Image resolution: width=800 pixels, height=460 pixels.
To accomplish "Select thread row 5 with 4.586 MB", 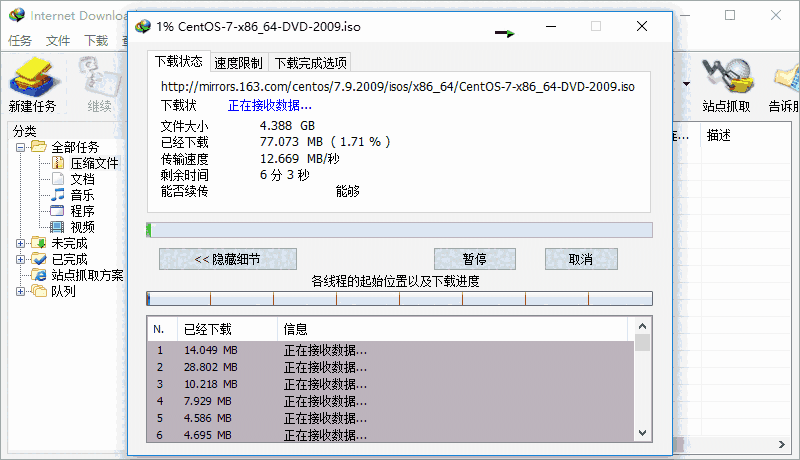I will [x=391, y=418].
